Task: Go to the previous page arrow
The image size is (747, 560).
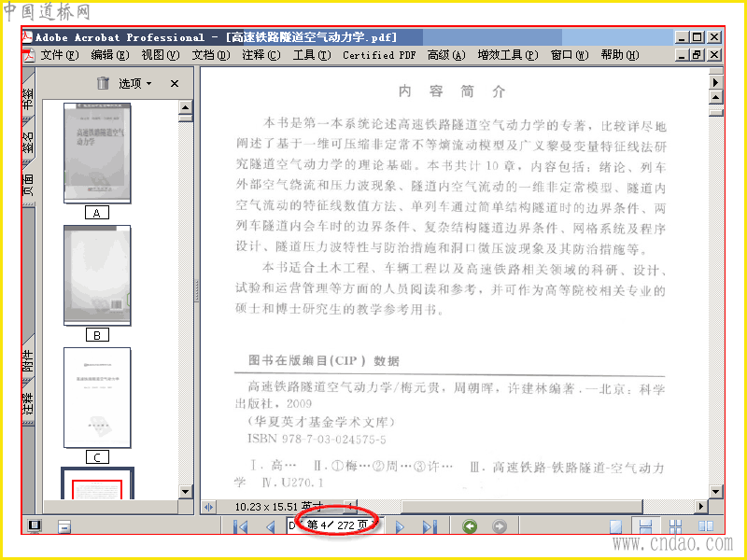Action: pos(271,526)
